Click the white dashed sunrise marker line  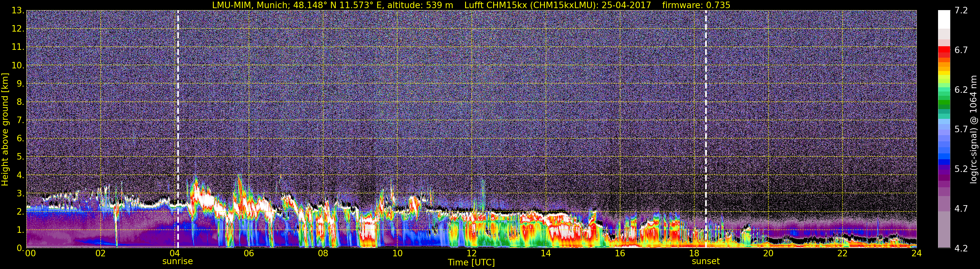click(178, 129)
